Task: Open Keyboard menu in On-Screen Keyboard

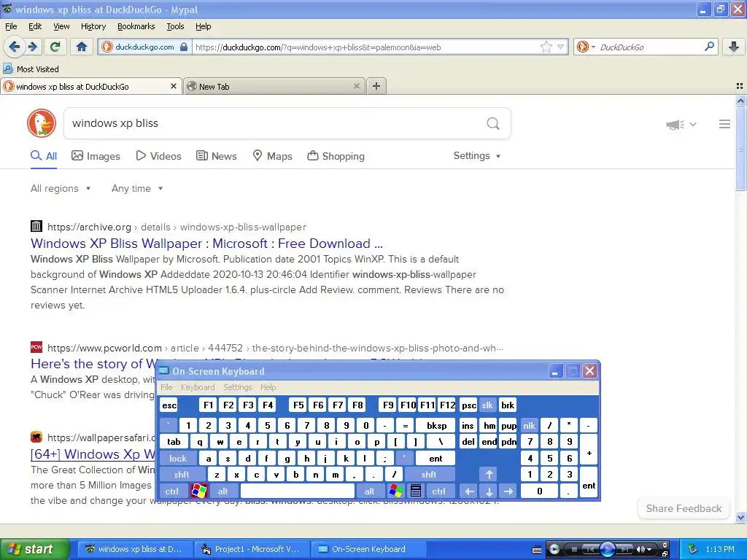Action: pyautogui.click(x=198, y=387)
